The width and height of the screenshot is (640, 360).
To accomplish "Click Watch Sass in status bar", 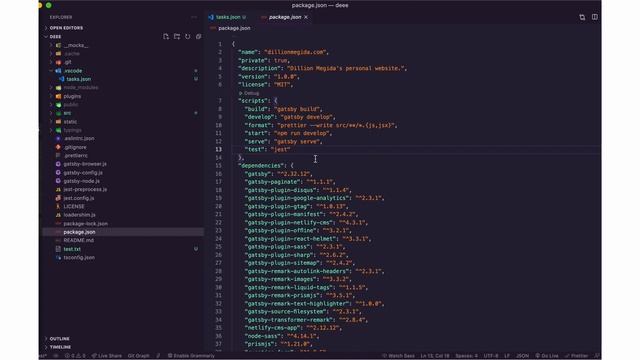I will (399, 356).
